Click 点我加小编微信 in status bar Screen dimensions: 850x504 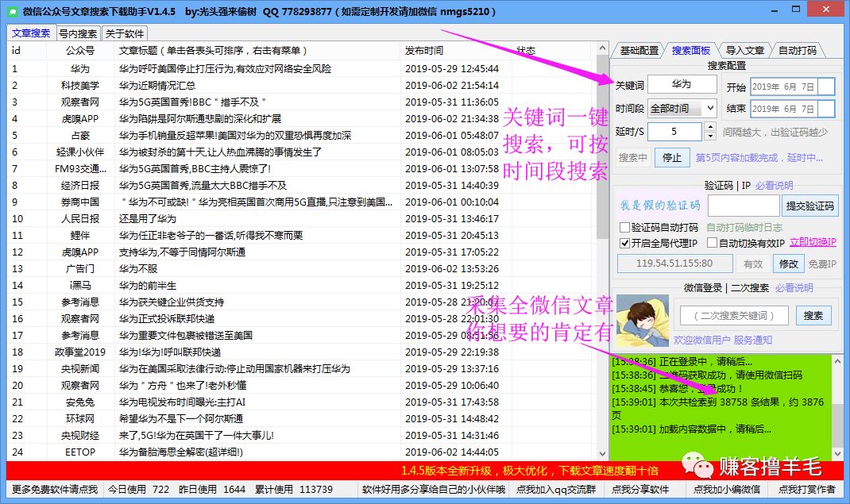click(x=726, y=490)
